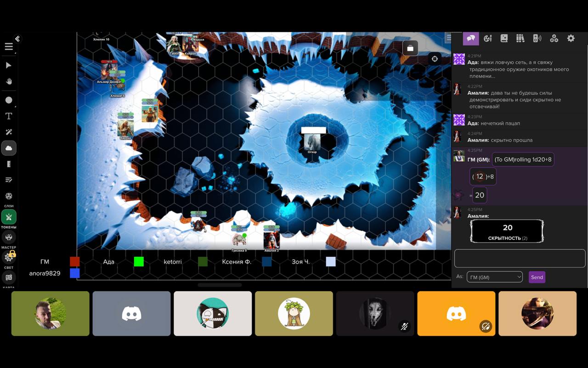The height and width of the screenshot is (368, 588).
Task: Open the Jukebox audio tab
Action: [537, 39]
